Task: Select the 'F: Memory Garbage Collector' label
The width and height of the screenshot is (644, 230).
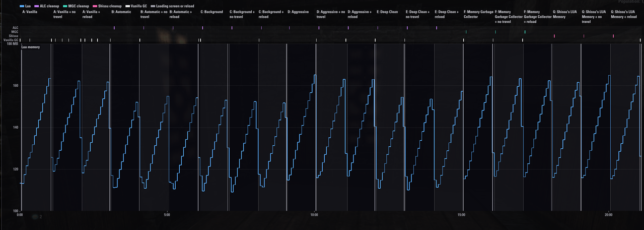Action: click(x=478, y=14)
